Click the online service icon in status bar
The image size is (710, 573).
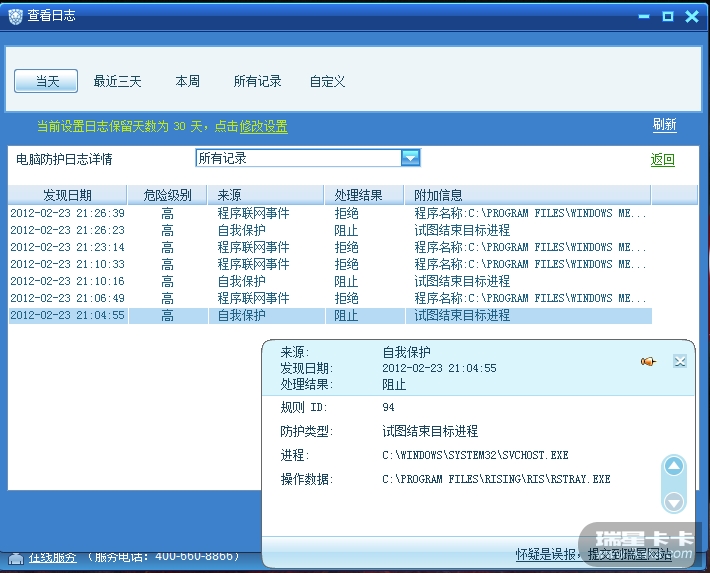(16, 559)
